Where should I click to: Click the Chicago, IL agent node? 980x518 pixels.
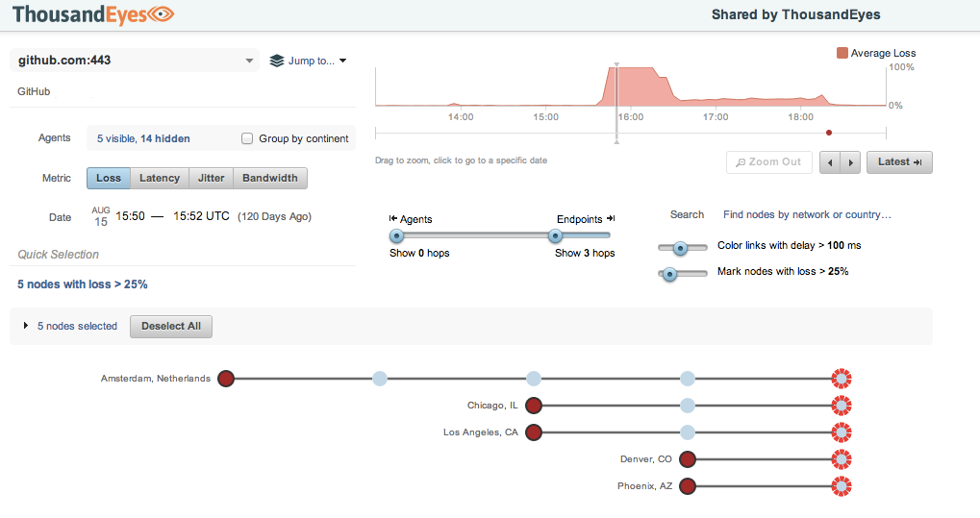point(534,406)
